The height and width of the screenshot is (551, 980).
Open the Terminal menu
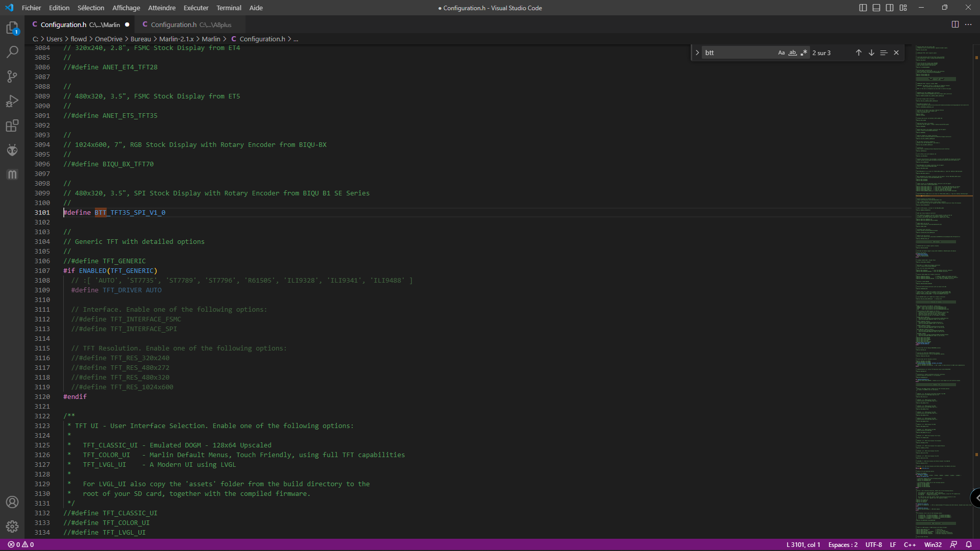pos(229,8)
